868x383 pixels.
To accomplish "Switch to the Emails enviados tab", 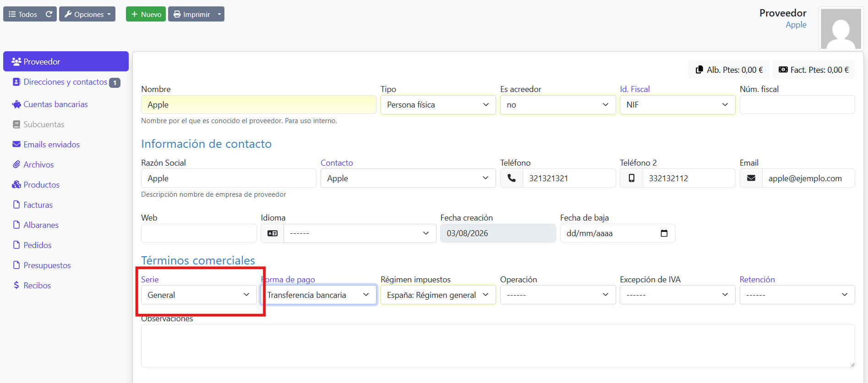I will pyautogui.click(x=66, y=145).
